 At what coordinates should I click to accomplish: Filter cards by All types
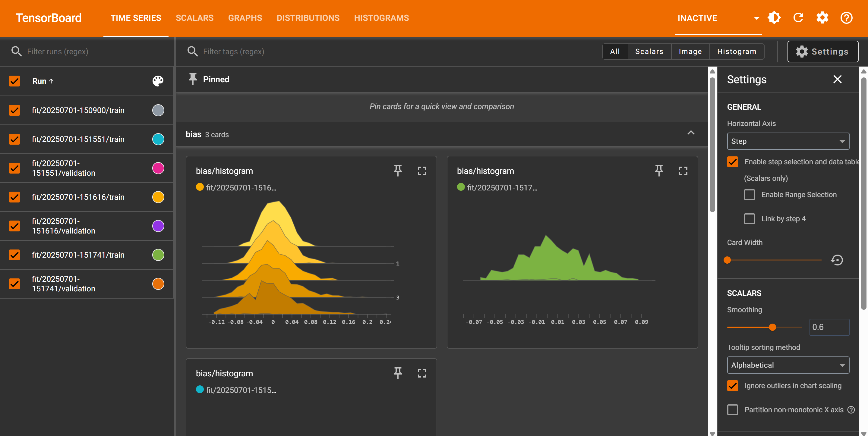pos(615,52)
